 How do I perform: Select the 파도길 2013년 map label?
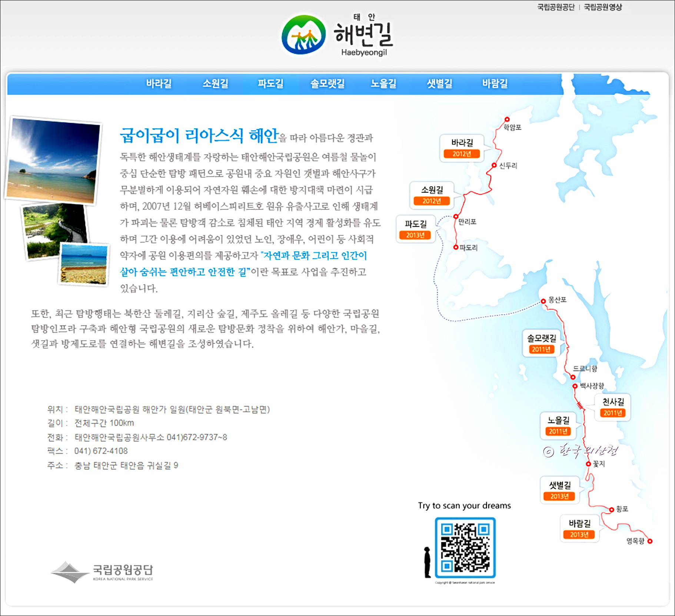point(415,229)
